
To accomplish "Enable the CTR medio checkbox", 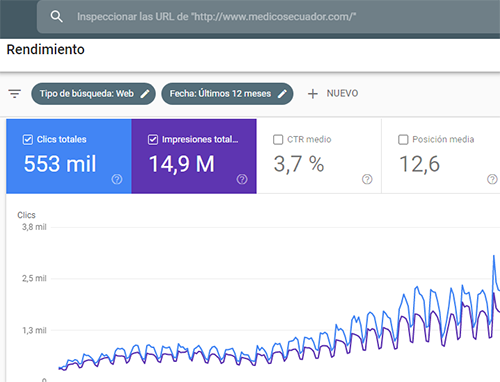I will tap(278, 139).
